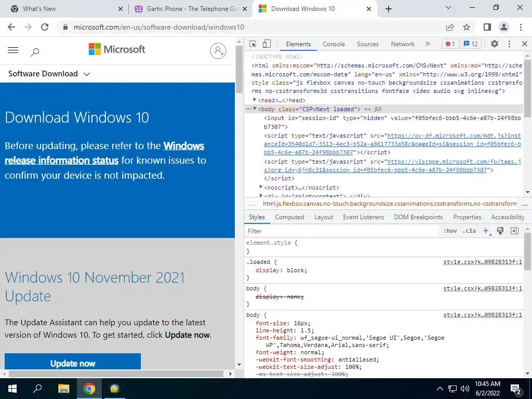Close the DevTools panel
This screenshot has height=399, width=532.
point(525,44)
